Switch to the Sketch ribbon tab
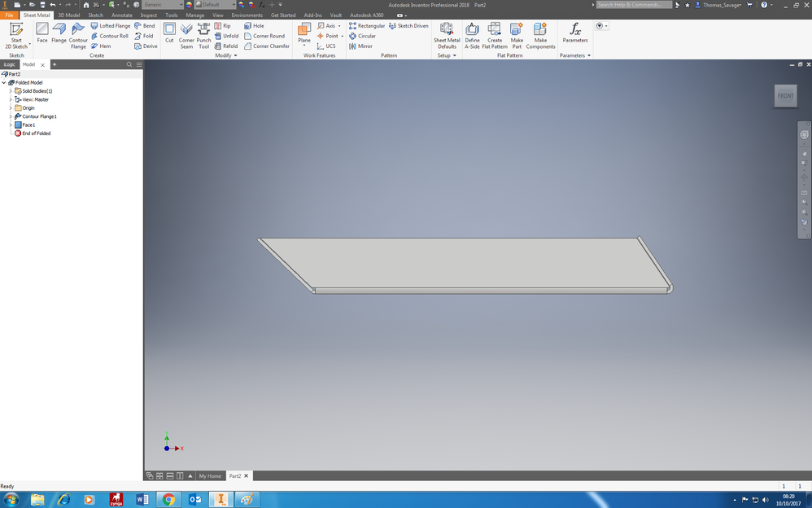 (96, 15)
